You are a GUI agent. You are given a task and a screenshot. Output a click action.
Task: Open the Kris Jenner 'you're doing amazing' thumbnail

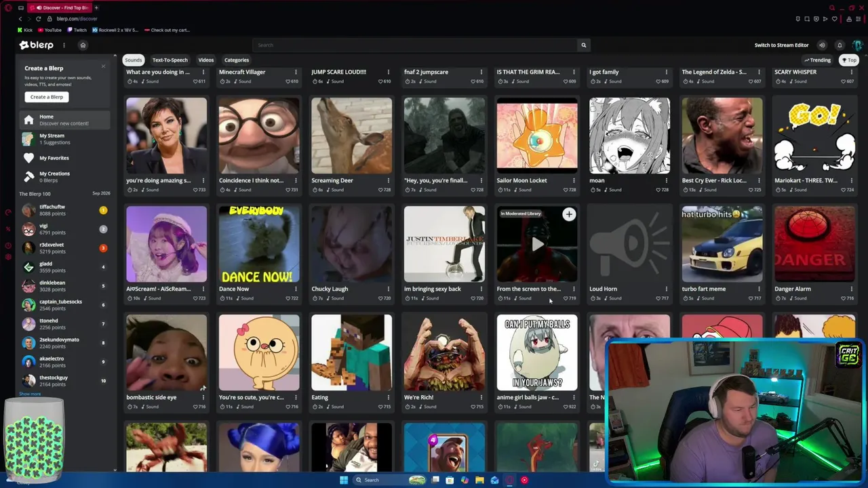click(x=166, y=136)
